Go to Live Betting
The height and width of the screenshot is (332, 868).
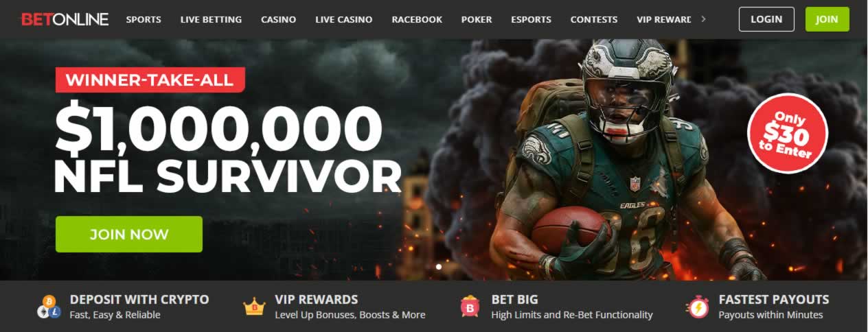pyautogui.click(x=211, y=19)
